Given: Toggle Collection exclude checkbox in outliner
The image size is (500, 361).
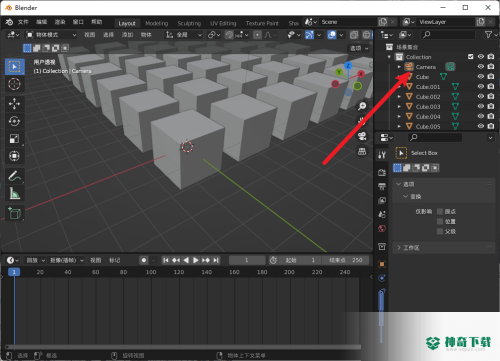Looking at the screenshot, I should click(x=471, y=57).
